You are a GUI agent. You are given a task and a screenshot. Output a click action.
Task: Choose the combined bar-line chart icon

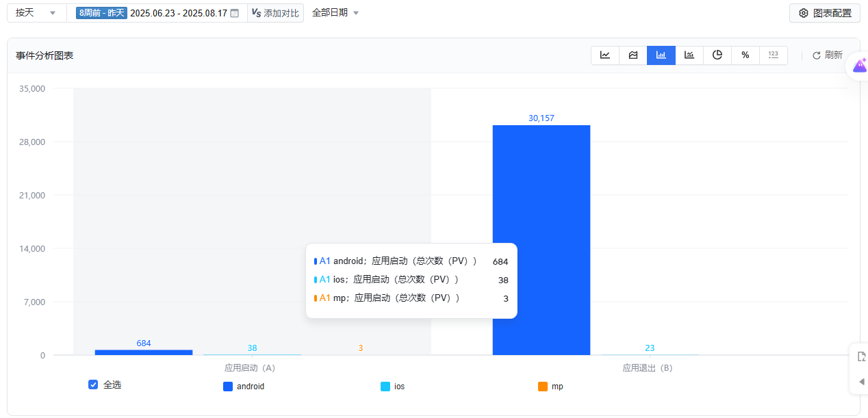(689, 55)
